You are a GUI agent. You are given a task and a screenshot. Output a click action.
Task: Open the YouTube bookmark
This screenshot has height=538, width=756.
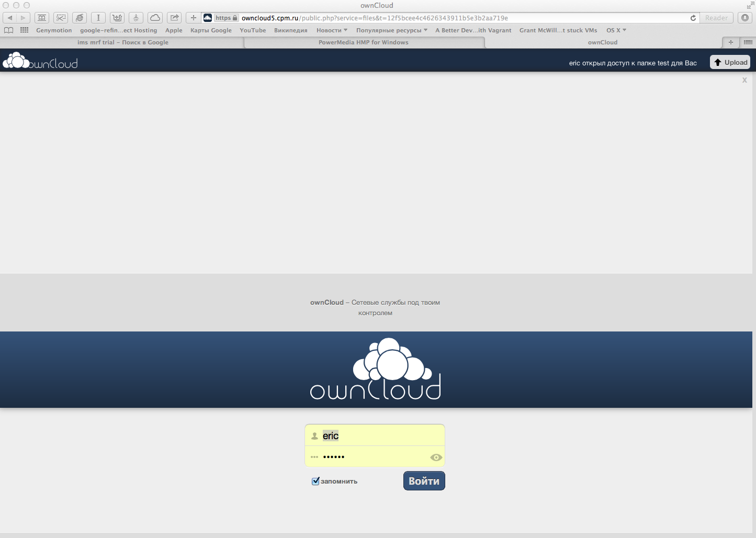(253, 30)
